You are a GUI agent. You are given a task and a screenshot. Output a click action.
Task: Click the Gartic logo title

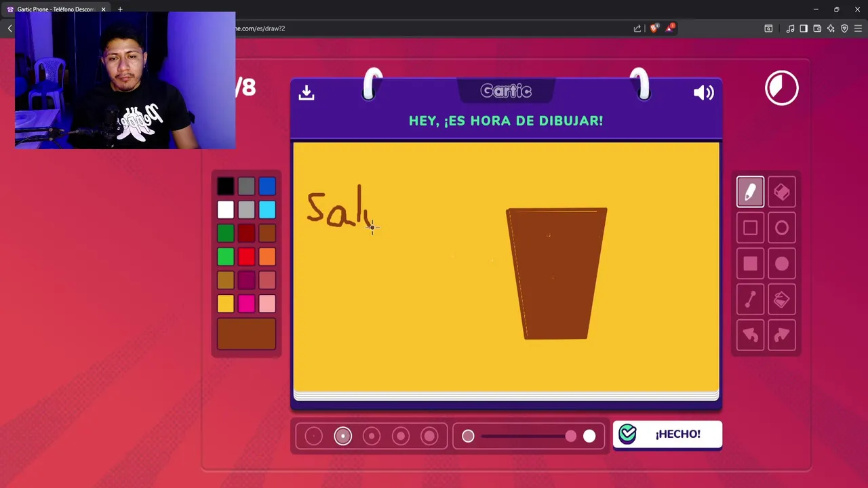[x=506, y=91]
